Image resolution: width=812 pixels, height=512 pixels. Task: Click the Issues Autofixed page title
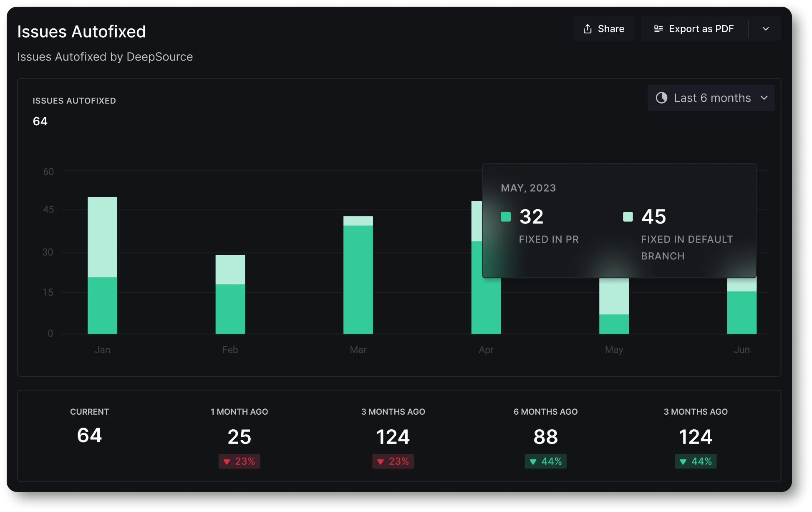click(81, 32)
